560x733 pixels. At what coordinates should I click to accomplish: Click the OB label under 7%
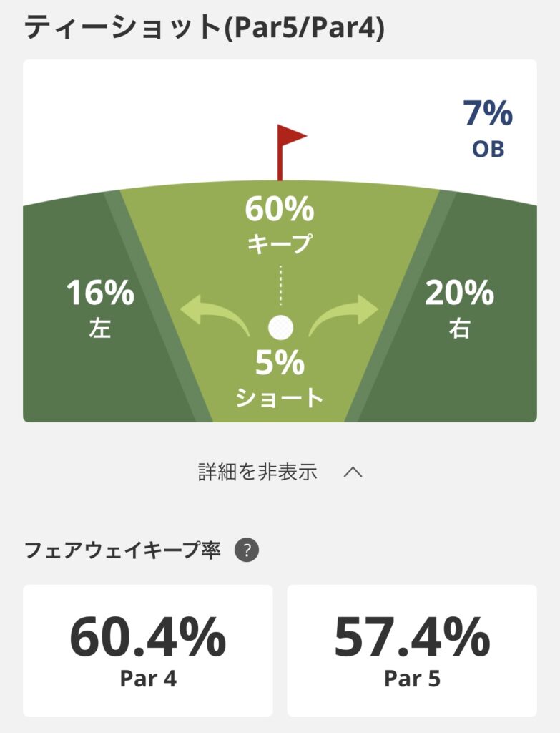(x=488, y=149)
